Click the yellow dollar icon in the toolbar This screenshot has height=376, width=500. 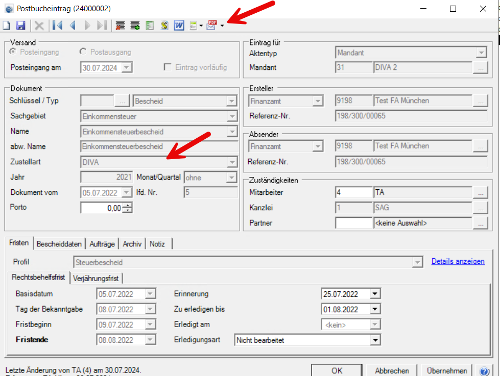pyautogui.click(x=164, y=26)
